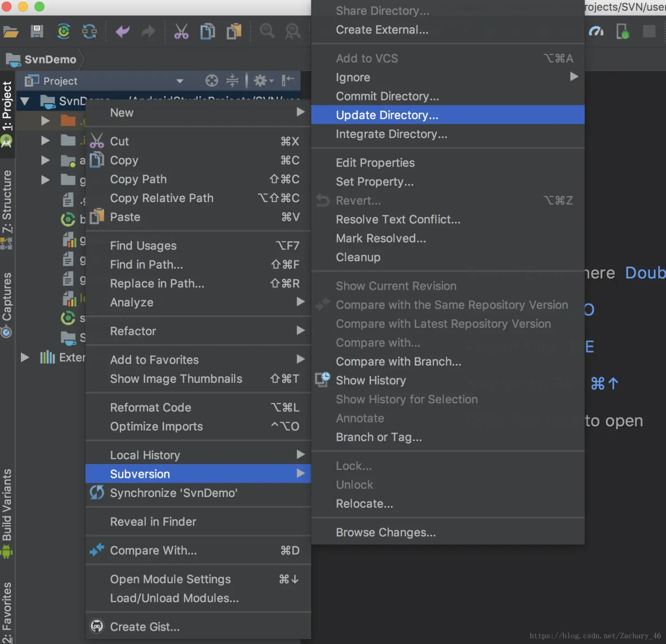
Task: Click the Save All floppy icon
Action: [37, 32]
